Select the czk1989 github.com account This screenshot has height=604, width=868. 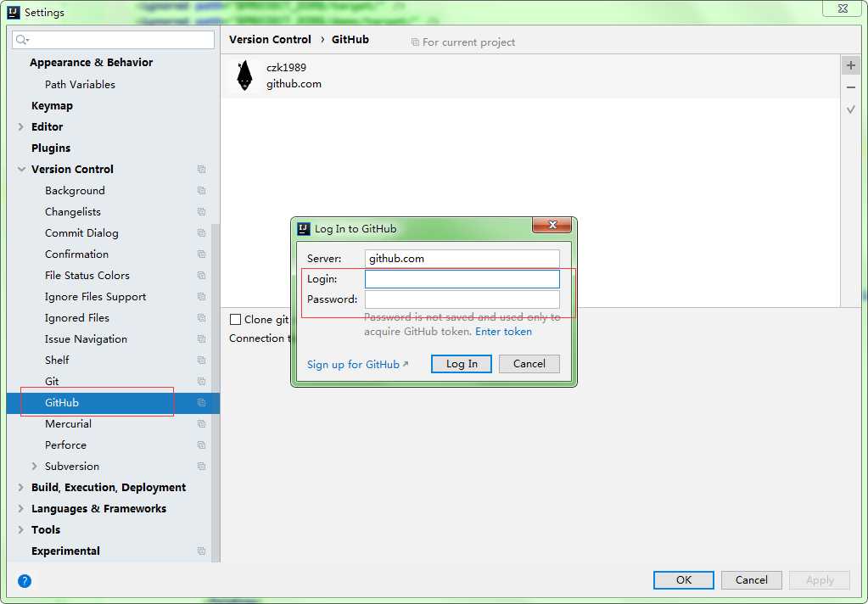(530, 76)
